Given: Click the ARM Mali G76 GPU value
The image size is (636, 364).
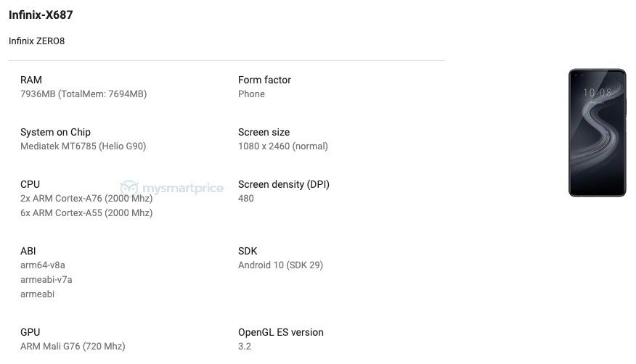Looking at the screenshot, I should (x=73, y=347).
